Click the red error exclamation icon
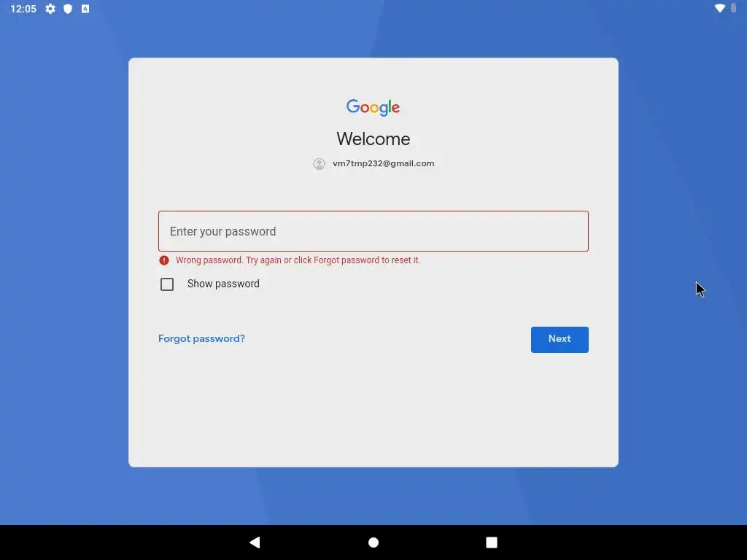Screen dimensions: 747x560 [x=164, y=260]
